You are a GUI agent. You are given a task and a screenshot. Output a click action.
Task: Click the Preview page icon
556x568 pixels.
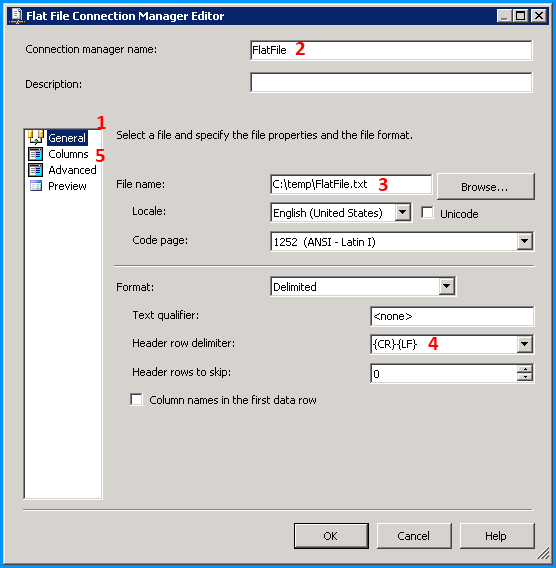[35, 186]
